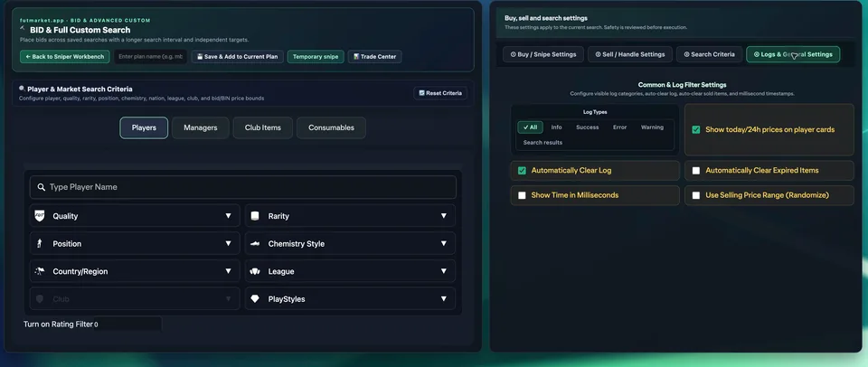Filter logs by Search results type
Image resolution: width=868 pixels, height=367 pixels.
click(542, 142)
